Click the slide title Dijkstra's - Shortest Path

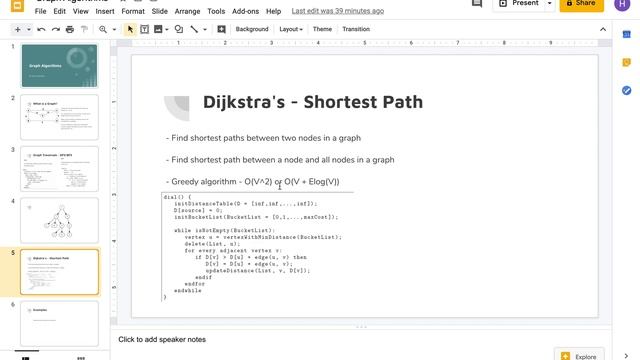313,102
